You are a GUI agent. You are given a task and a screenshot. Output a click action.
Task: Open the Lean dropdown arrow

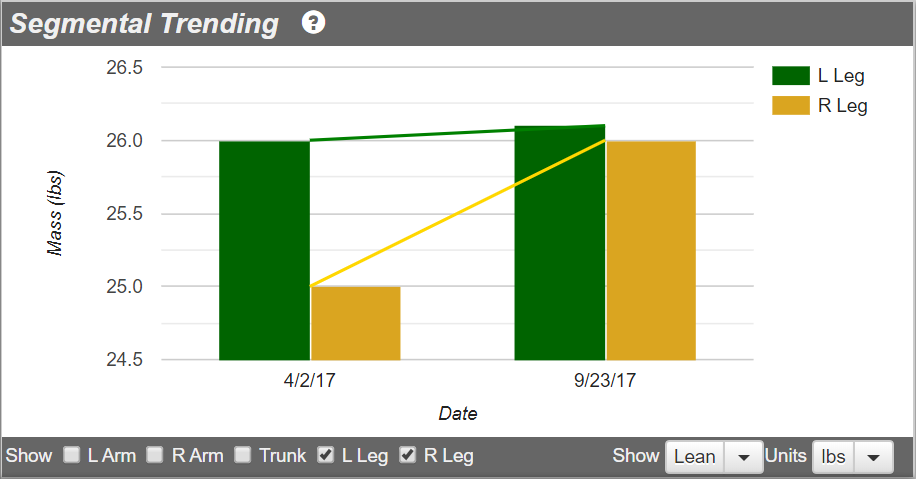743,457
